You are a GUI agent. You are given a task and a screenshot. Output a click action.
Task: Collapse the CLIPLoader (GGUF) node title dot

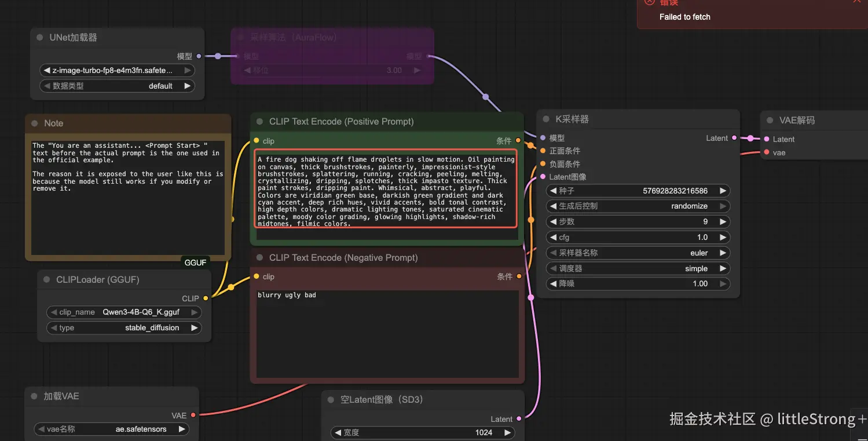[x=47, y=280]
